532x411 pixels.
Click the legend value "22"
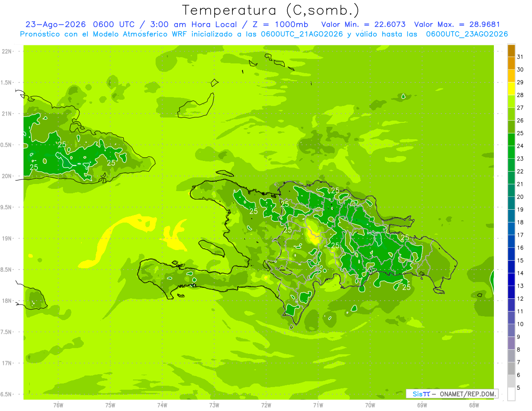[x=520, y=171]
